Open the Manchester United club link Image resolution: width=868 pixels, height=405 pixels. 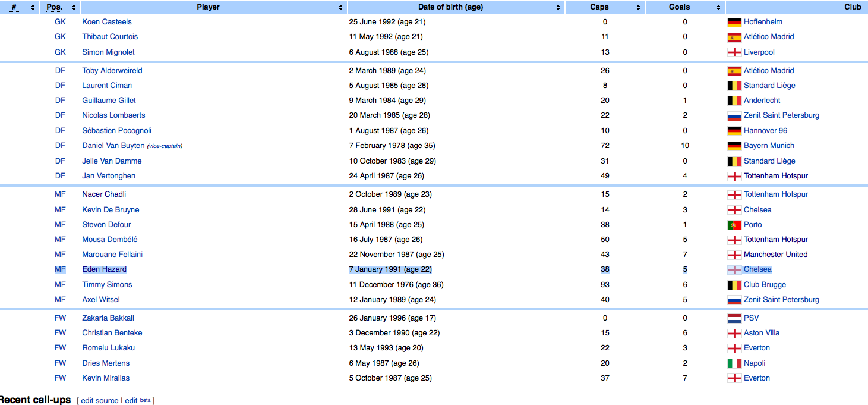click(x=775, y=255)
